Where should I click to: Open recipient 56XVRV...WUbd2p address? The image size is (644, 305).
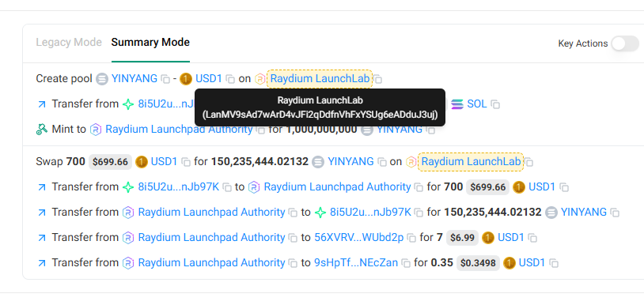[x=359, y=238]
